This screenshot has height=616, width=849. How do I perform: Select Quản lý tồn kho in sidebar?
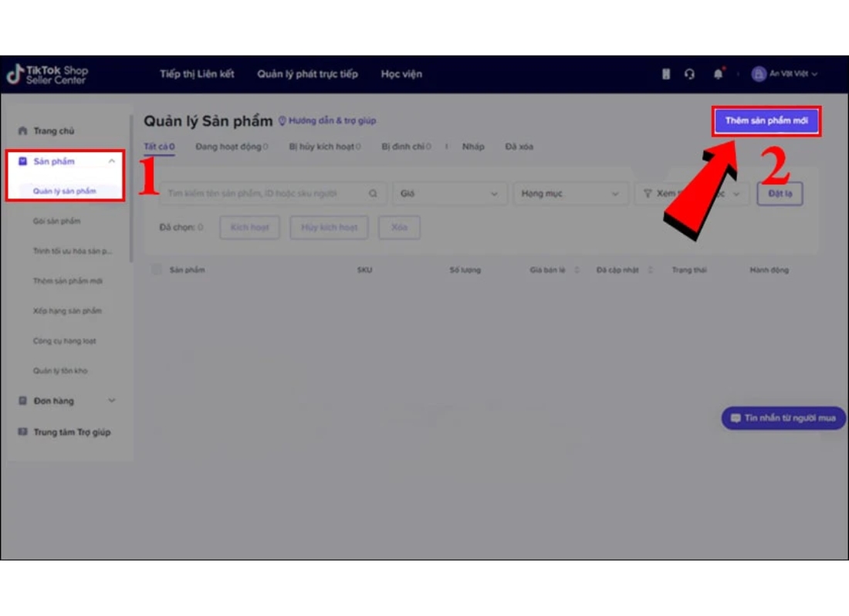coord(60,371)
